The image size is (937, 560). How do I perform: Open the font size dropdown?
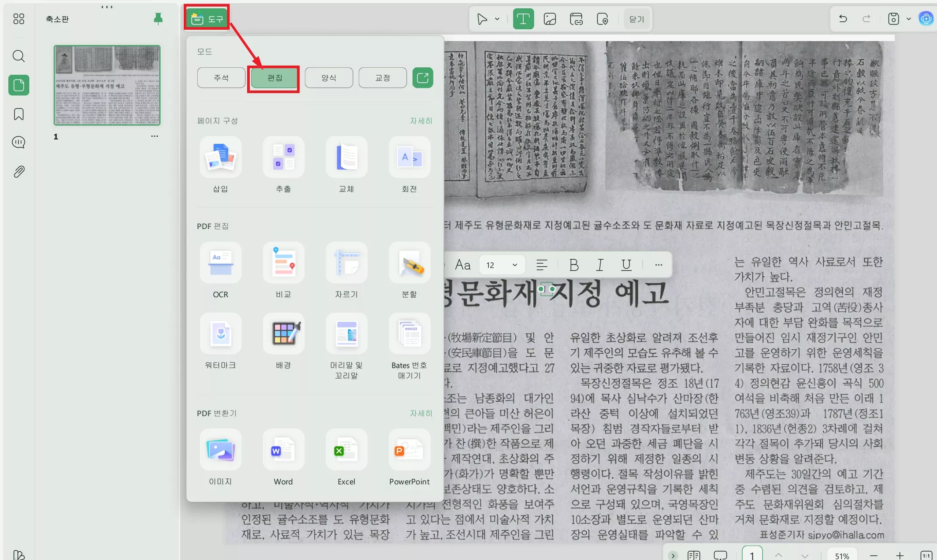[x=502, y=264]
